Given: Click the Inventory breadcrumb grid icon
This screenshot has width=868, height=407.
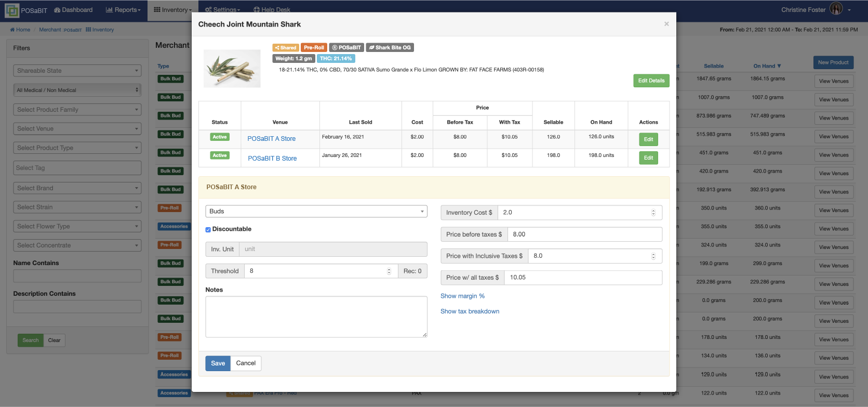Looking at the screenshot, I should pyautogui.click(x=88, y=30).
